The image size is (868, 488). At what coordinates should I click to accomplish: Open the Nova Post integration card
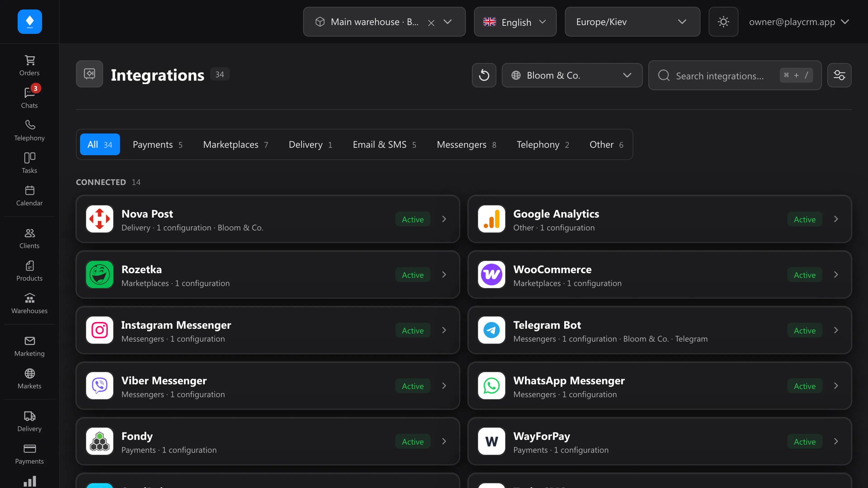[268, 219]
